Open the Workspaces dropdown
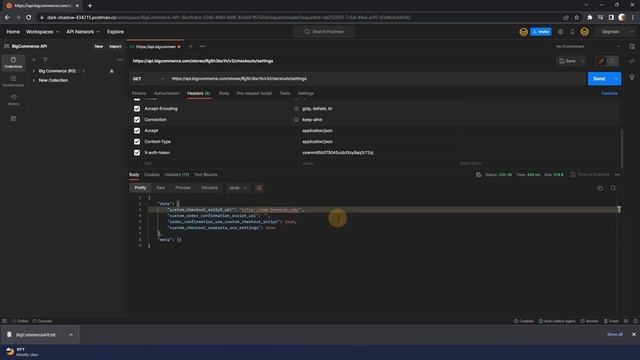Viewport: 640px width, 360px height. (42, 32)
